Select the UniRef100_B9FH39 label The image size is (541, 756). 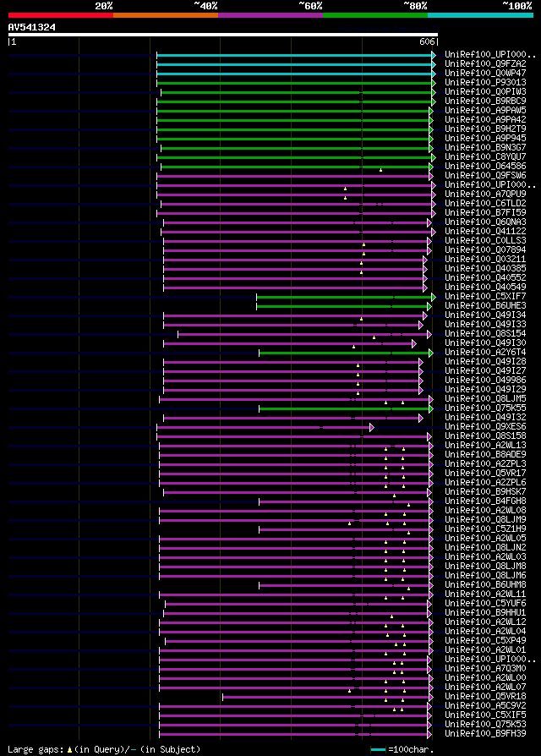485,733
